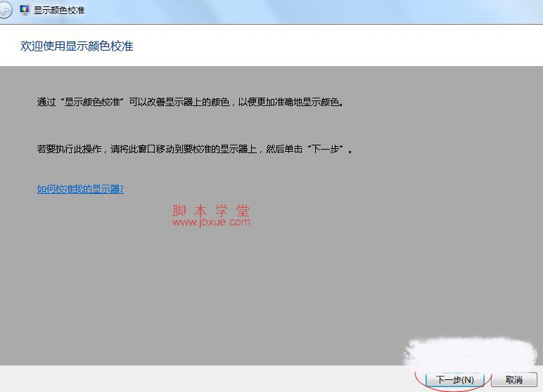Click the 显示颜色校准 window title text
543x392 pixels.
point(59,10)
